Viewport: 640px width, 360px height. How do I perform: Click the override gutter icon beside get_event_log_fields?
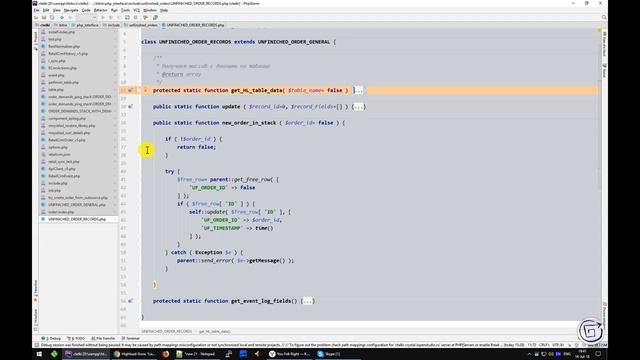[130, 301]
